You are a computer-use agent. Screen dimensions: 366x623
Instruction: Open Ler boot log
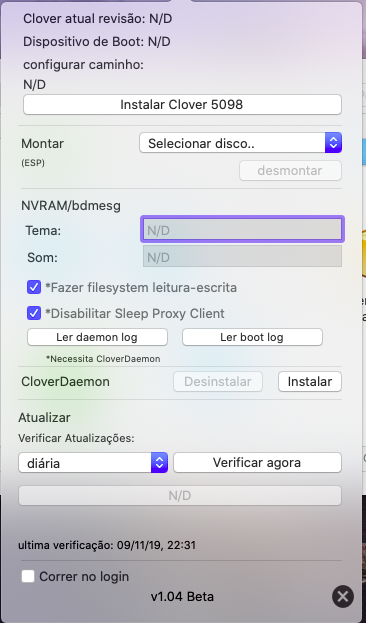tap(252, 337)
